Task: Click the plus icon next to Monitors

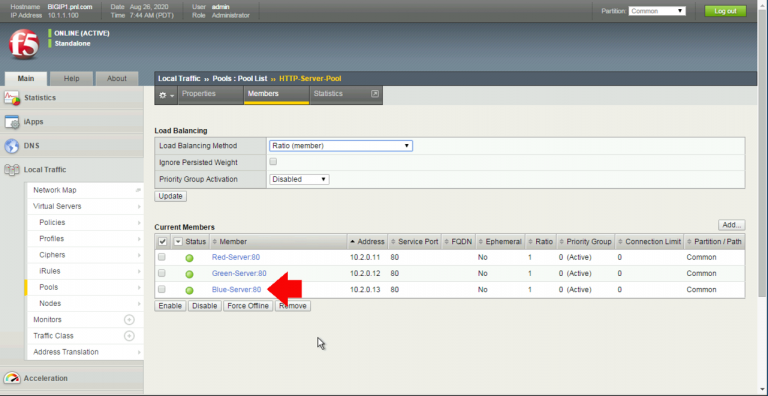Action: (129, 320)
